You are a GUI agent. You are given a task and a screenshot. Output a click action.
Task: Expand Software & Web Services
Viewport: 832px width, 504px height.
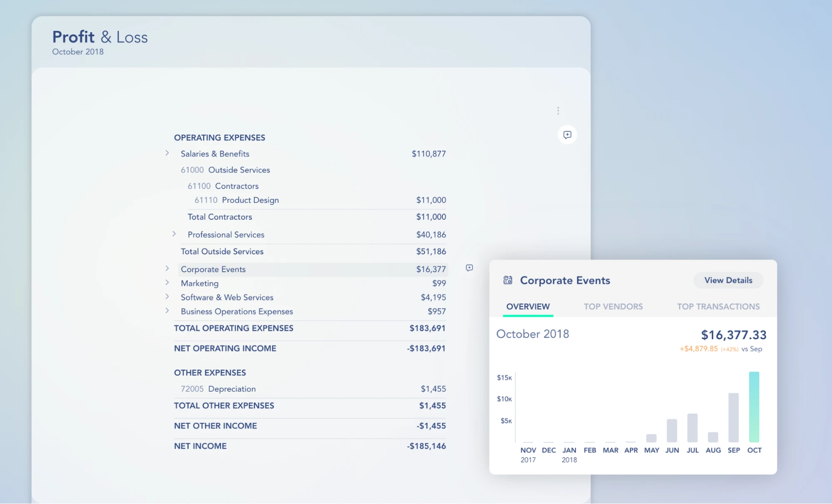tap(167, 297)
